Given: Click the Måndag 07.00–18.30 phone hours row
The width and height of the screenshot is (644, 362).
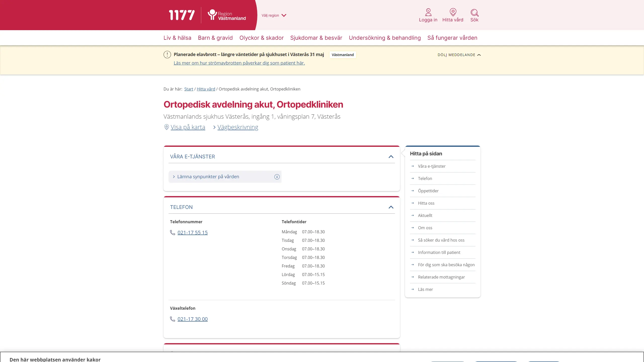Looking at the screenshot, I should tap(303, 232).
